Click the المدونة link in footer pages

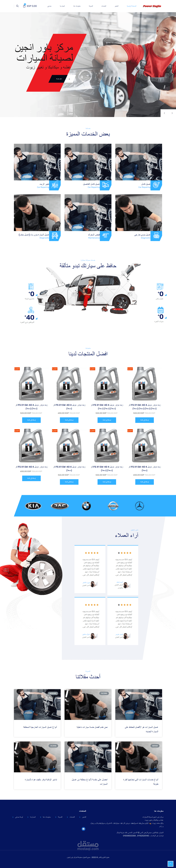click(60, 817)
